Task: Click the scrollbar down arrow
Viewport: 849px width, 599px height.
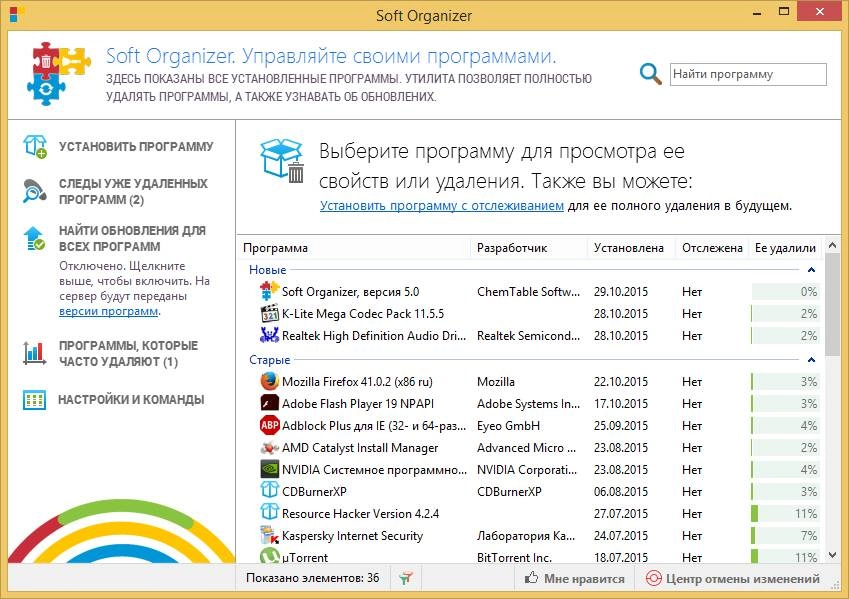Action: (x=833, y=555)
